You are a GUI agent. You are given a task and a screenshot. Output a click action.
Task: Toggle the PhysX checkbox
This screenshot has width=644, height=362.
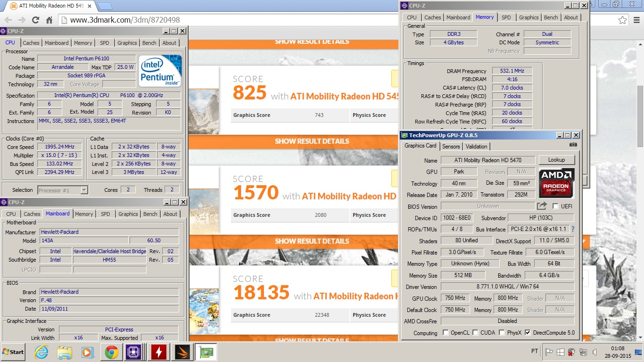(x=502, y=333)
